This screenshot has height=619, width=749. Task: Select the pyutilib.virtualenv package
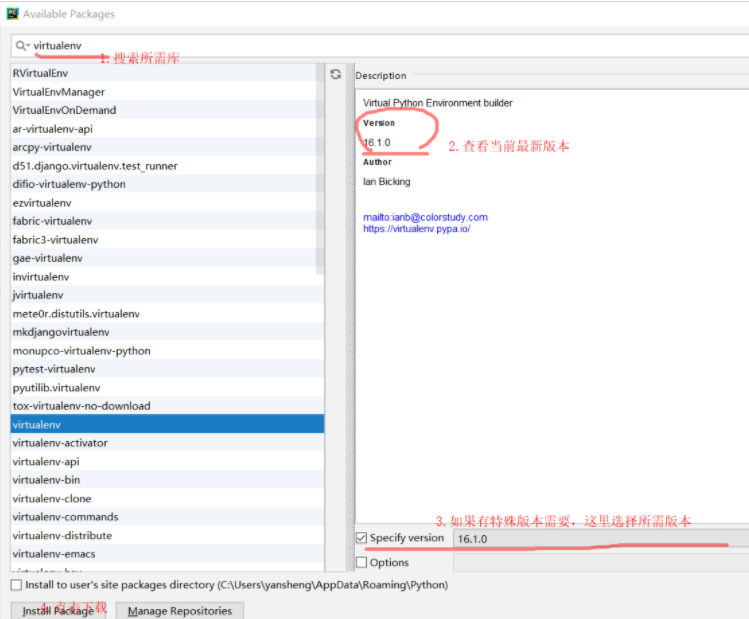(167, 387)
